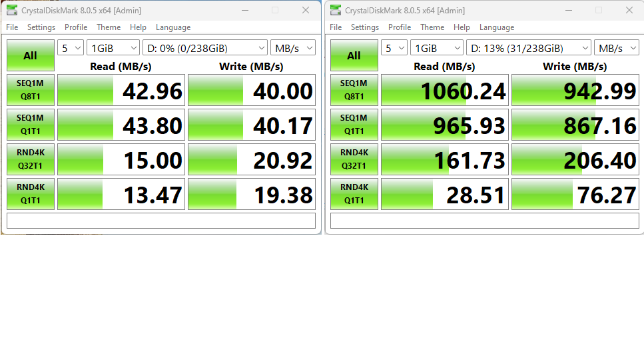Expand test count dropdown showing 5, right window
The height and width of the screenshot is (354, 644).
tap(394, 48)
